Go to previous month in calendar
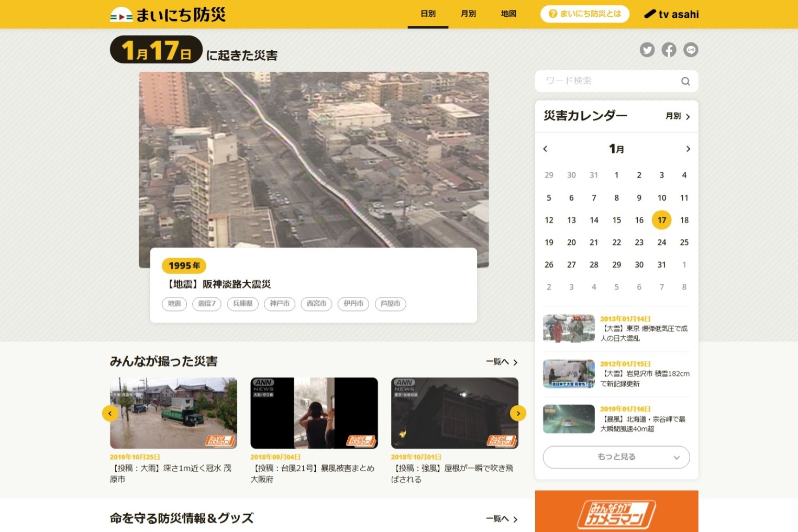The width and height of the screenshot is (798, 532). (545, 149)
